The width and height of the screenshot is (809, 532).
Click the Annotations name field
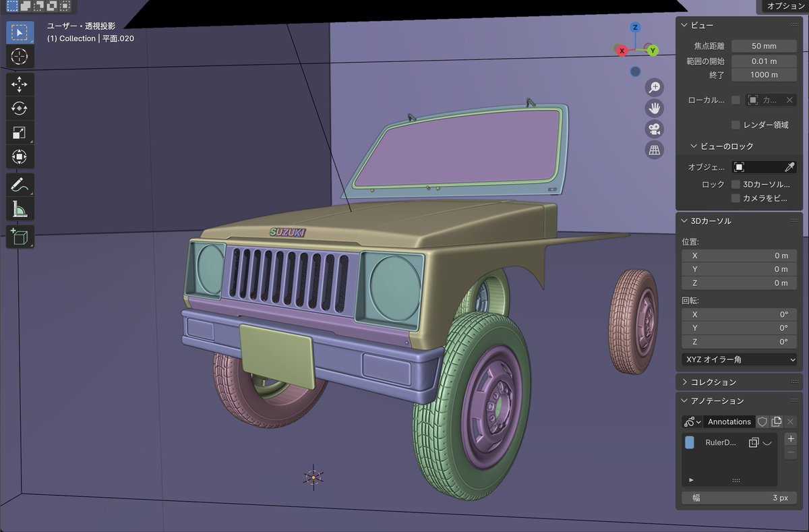tap(729, 421)
